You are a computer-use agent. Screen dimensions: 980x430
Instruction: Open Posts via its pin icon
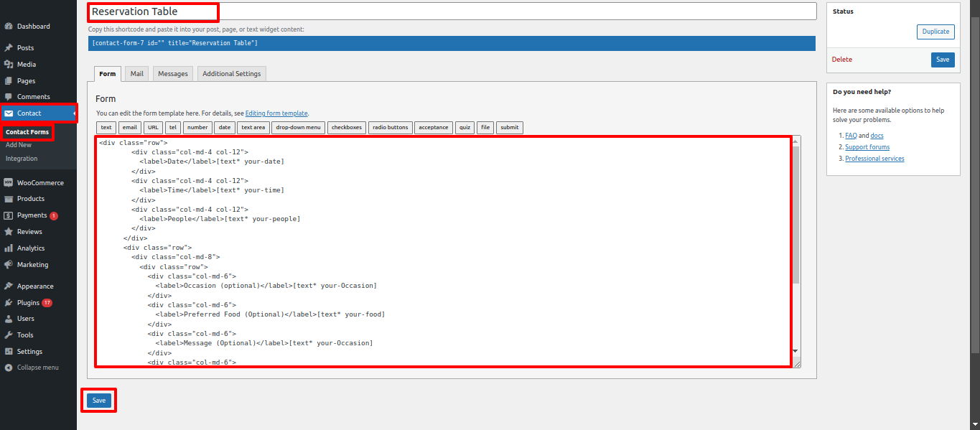pos(9,48)
